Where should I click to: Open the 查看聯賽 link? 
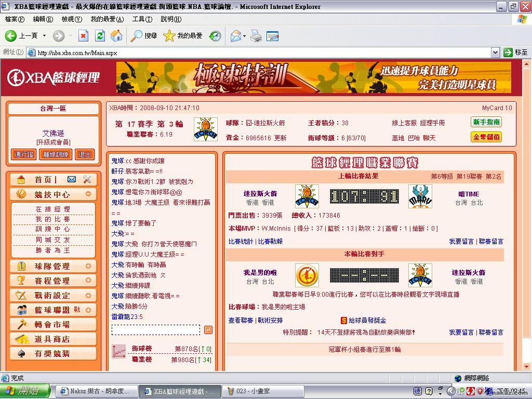click(241, 320)
